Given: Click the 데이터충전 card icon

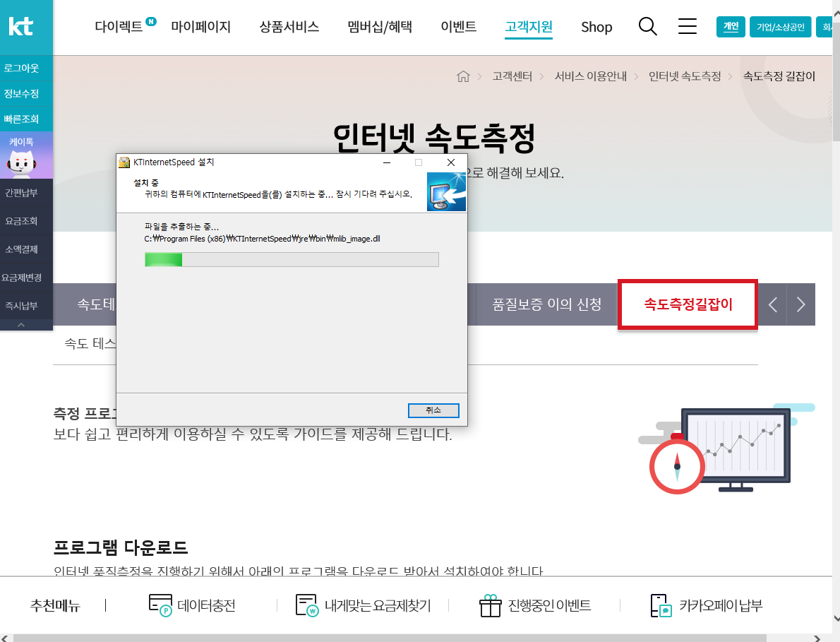Looking at the screenshot, I should [160, 605].
